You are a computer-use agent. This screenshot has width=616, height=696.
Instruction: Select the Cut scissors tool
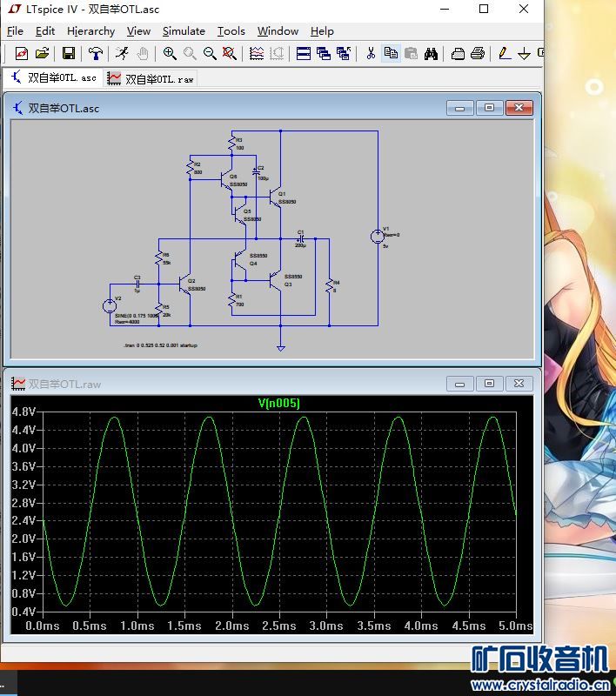click(371, 53)
